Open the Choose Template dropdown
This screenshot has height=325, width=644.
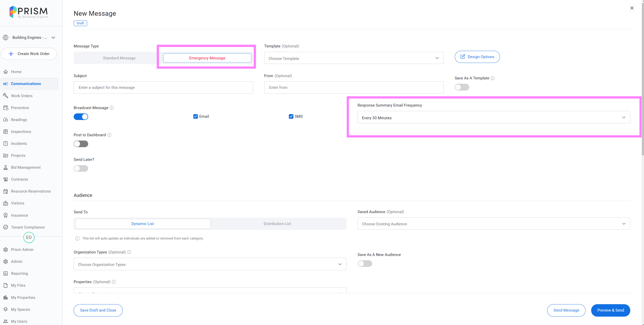coord(353,58)
